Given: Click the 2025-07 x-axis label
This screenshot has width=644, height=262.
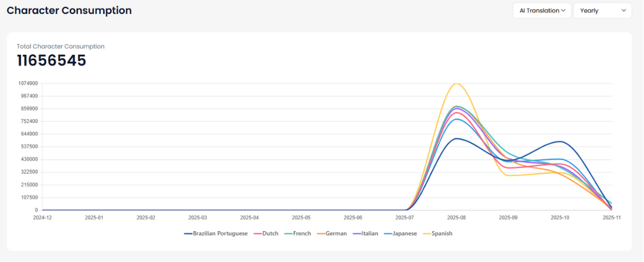Looking at the screenshot, I should [x=405, y=217].
